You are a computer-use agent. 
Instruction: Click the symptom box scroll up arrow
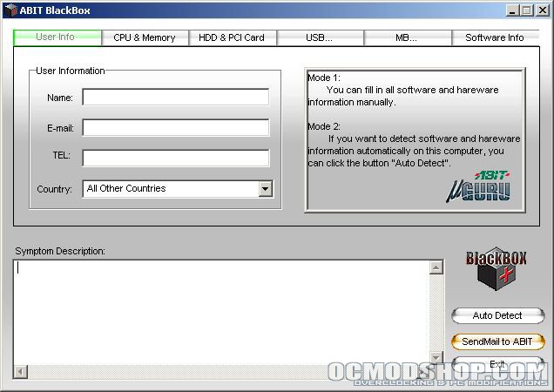coord(436,267)
